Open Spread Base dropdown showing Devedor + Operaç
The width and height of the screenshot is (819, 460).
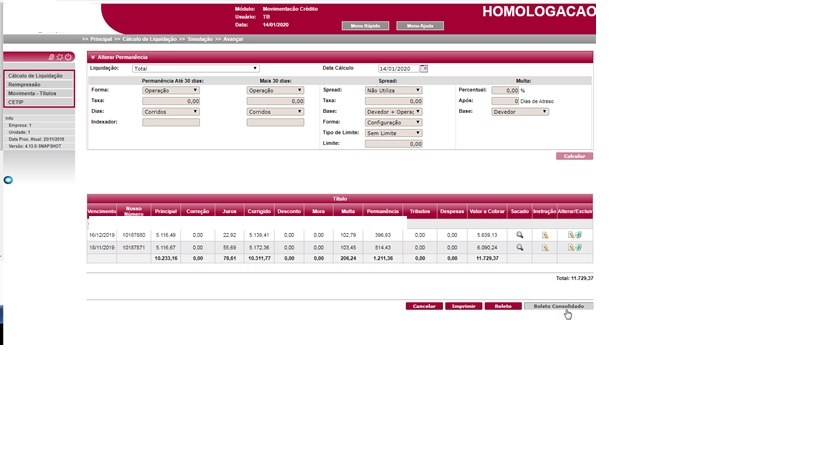click(x=393, y=112)
